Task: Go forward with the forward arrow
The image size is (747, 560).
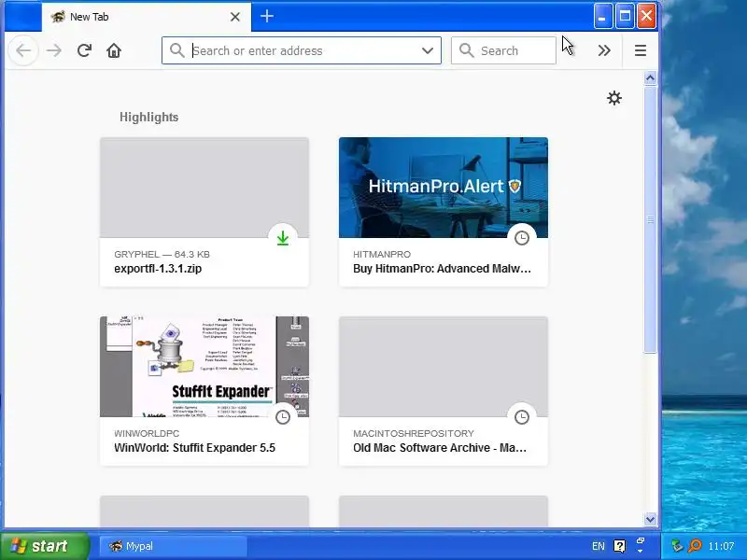Action: (54, 50)
